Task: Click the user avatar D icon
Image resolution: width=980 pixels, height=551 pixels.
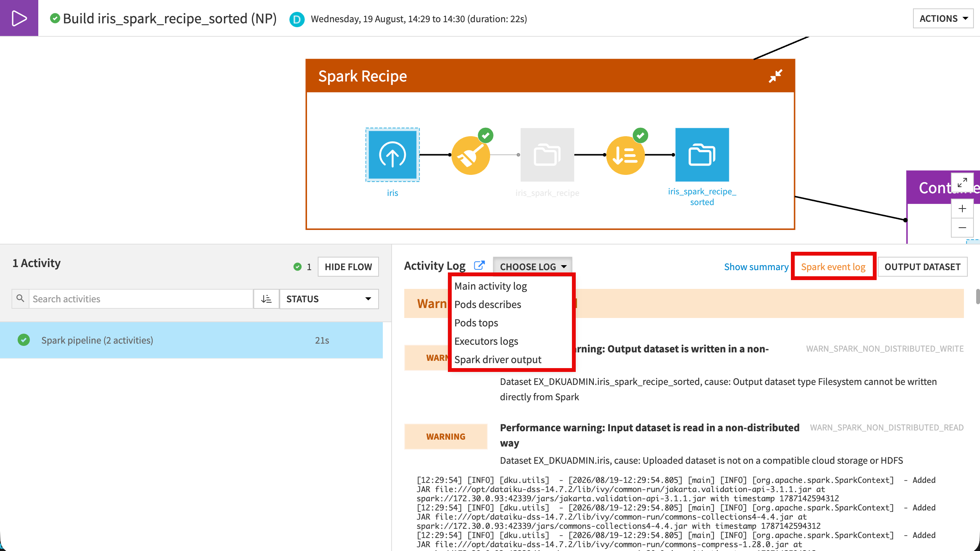Action: 297,19
